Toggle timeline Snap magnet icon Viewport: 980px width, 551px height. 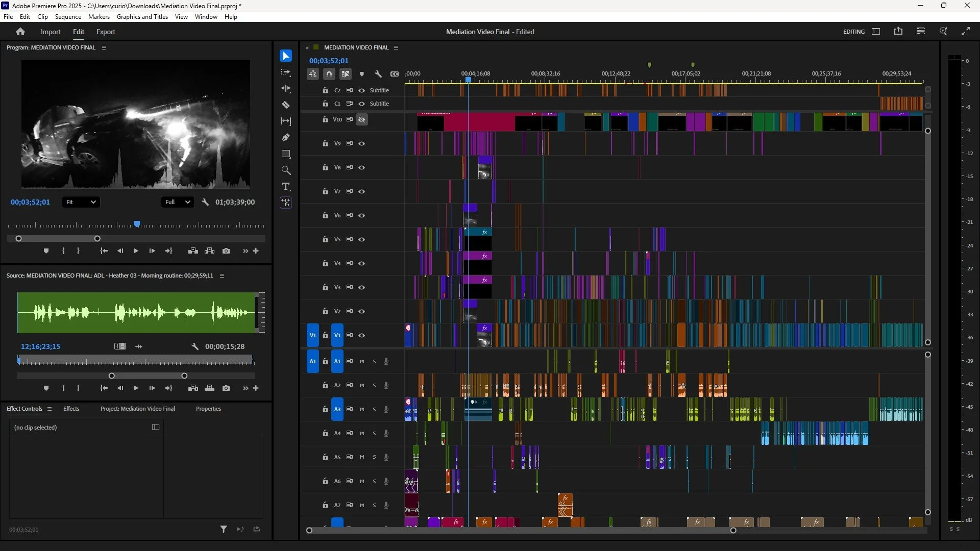329,74
